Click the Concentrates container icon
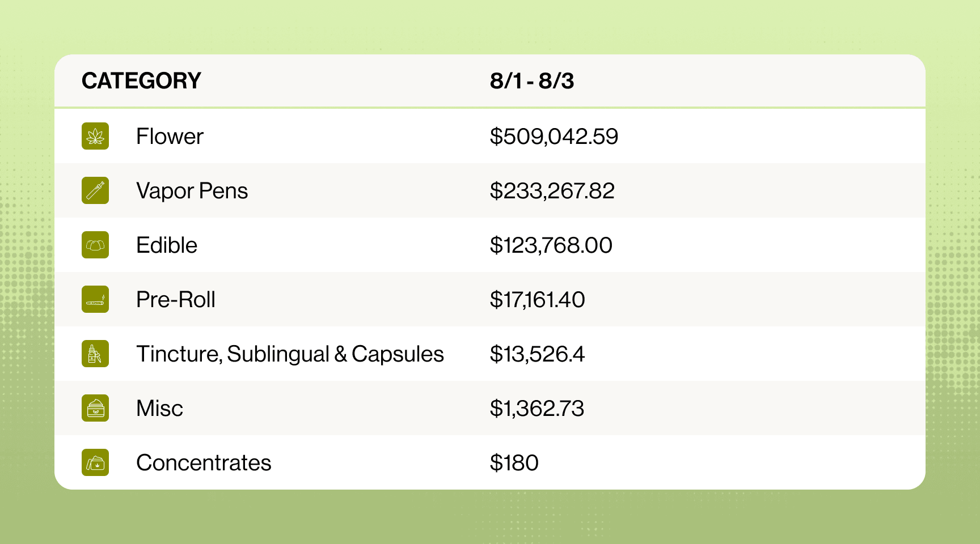This screenshot has height=544, width=980. pyautogui.click(x=95, y=463)
